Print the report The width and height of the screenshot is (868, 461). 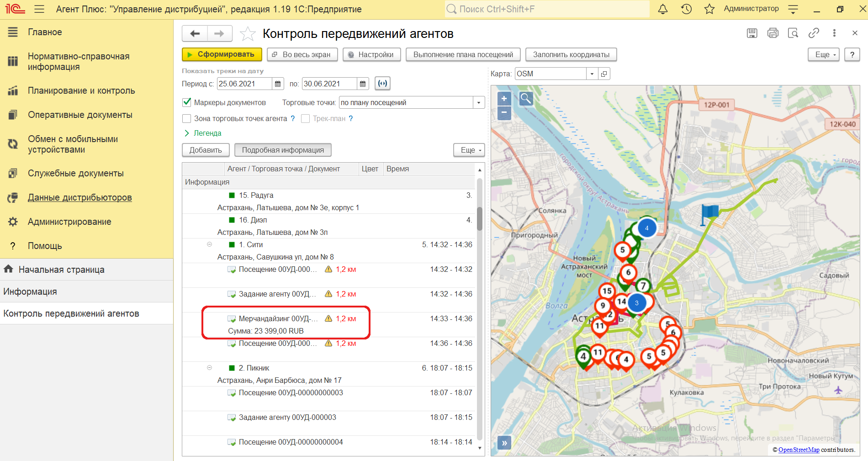point(773,33)
